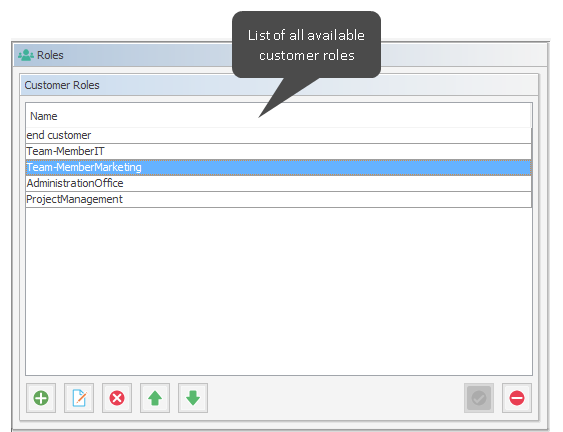Image resolution: width=563 pixels, height=432 pixels.
Task: Click the far right end of the highlighted Marketing row
Action: pyautogui.click(x=524, y=167)
